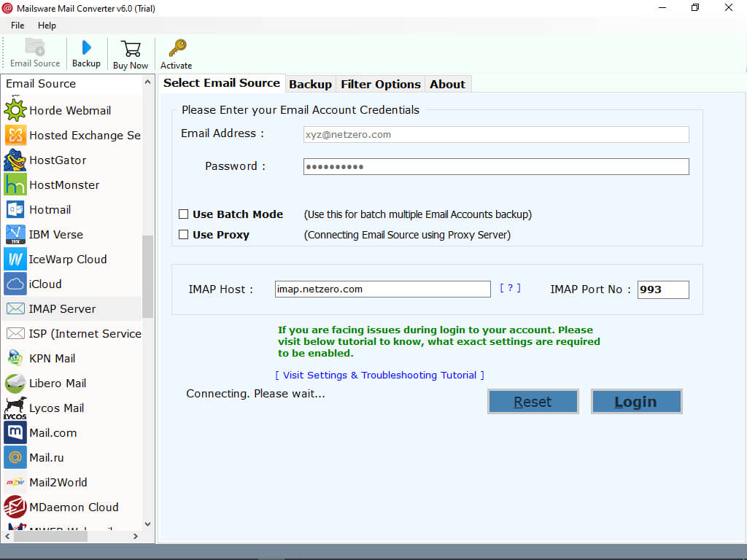Pick the Mail.com icon

[15, 432]
